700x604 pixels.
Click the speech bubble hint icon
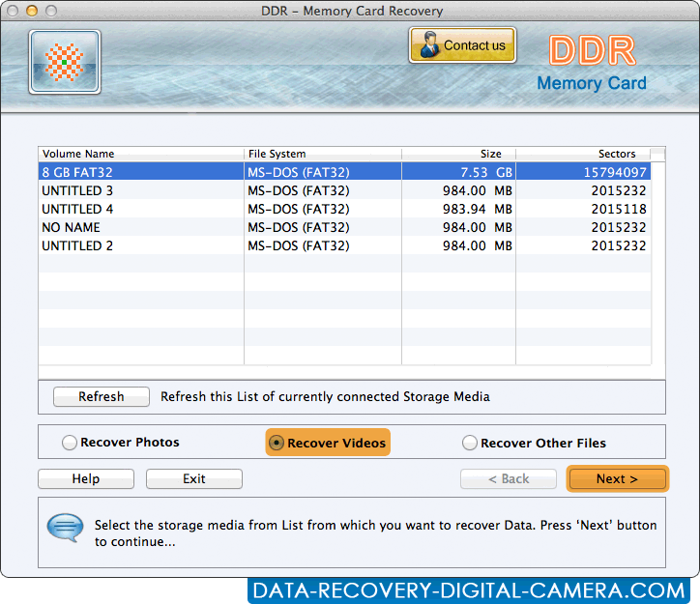pos(65,528)
